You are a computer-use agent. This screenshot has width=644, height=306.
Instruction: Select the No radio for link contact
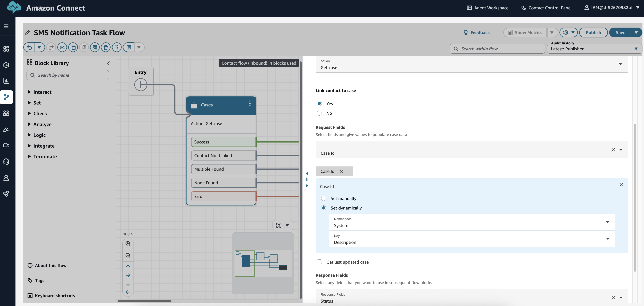pos(319,113)
